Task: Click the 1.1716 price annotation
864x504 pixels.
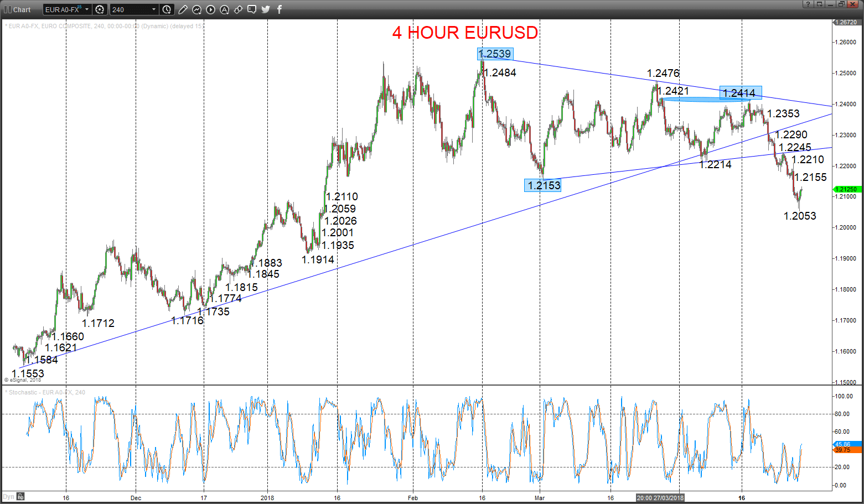Action: point(187,320)
